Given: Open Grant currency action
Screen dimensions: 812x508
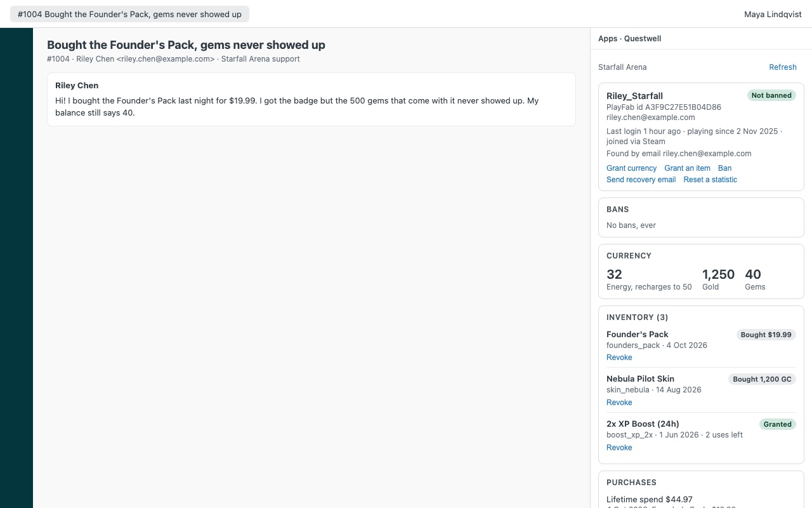Looking at the screenshot, I should coord(631,168).
